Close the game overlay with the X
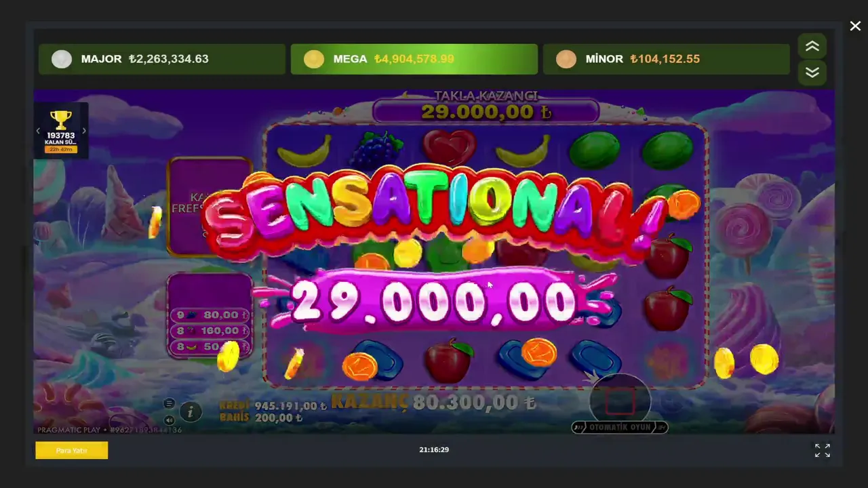The image size is (868, 488). pyautogui.click(x=855, y=26)
